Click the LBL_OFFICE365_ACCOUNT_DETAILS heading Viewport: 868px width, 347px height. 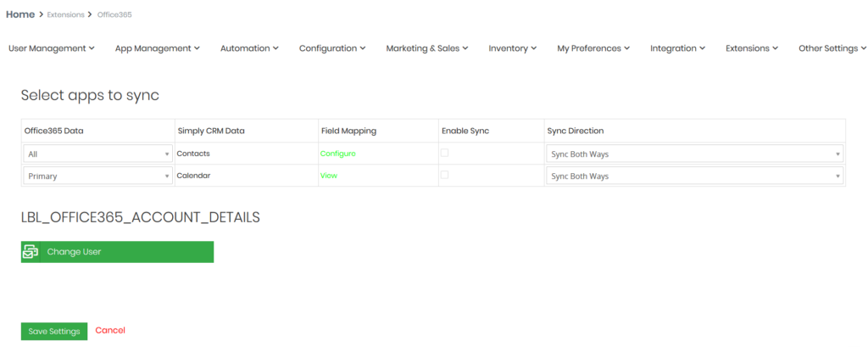pyautogui.click(x=140, y=218)
